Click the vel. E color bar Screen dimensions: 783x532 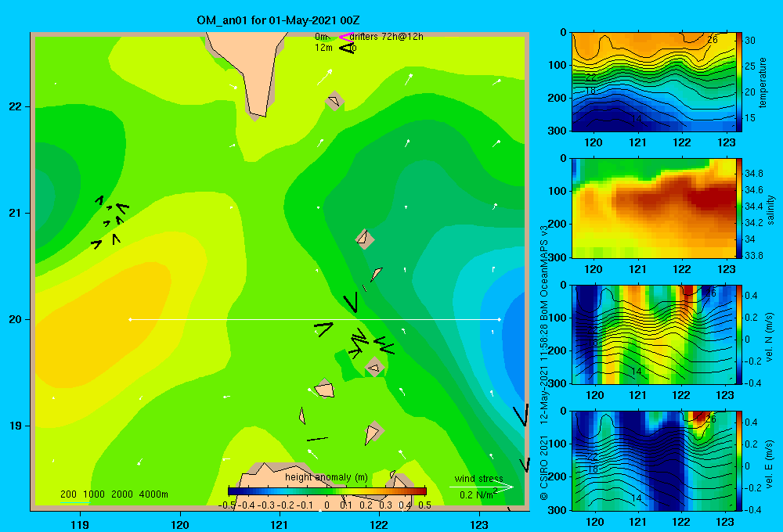coord(738,461)
